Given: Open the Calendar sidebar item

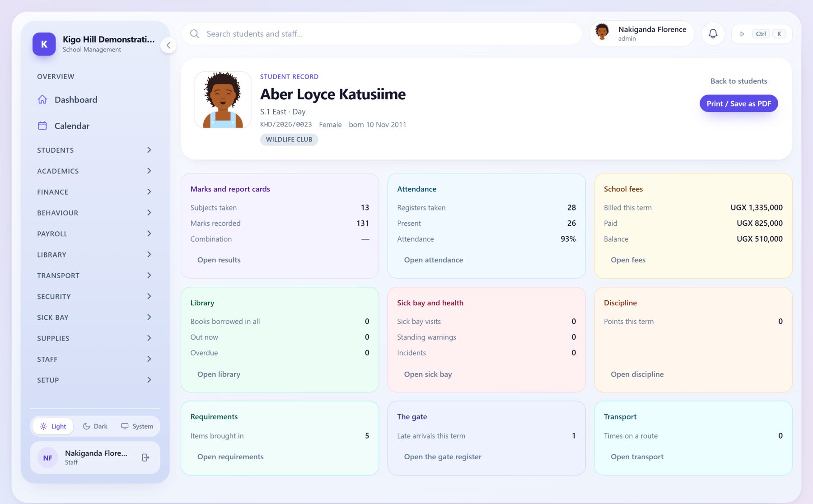Looking at the screenshot, I should (95, 126).
